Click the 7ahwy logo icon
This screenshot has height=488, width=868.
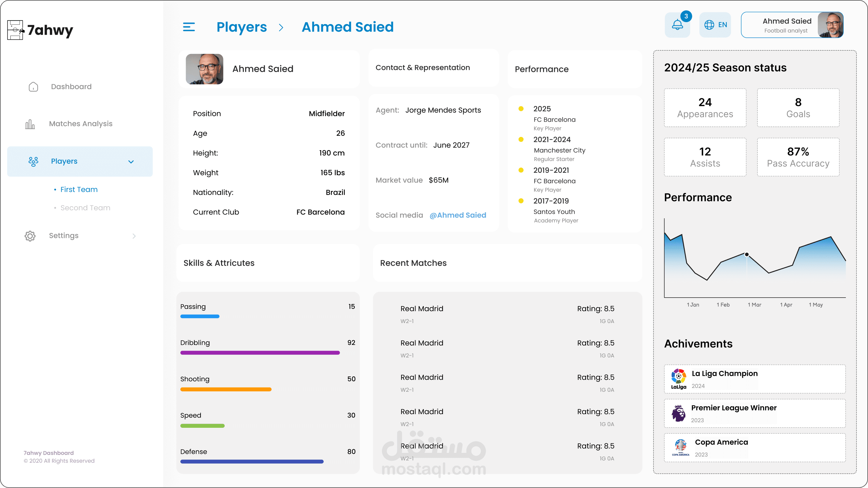[x=16, y=30]
